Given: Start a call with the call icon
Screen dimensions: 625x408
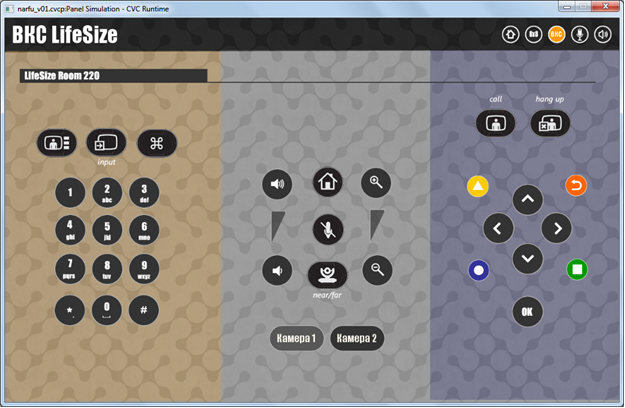Looking at the screenshot, I should pyautogui.click(x=495, y=123).
